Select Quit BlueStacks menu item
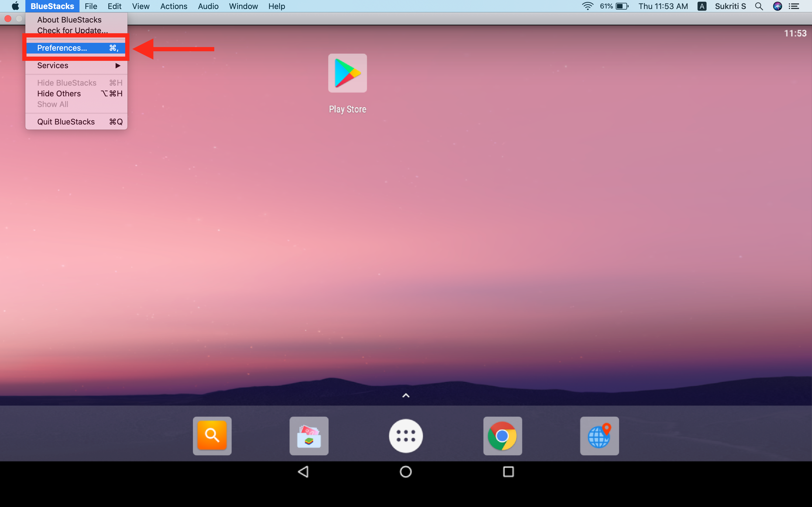The image size is (812, 507). tap(66, 121)
